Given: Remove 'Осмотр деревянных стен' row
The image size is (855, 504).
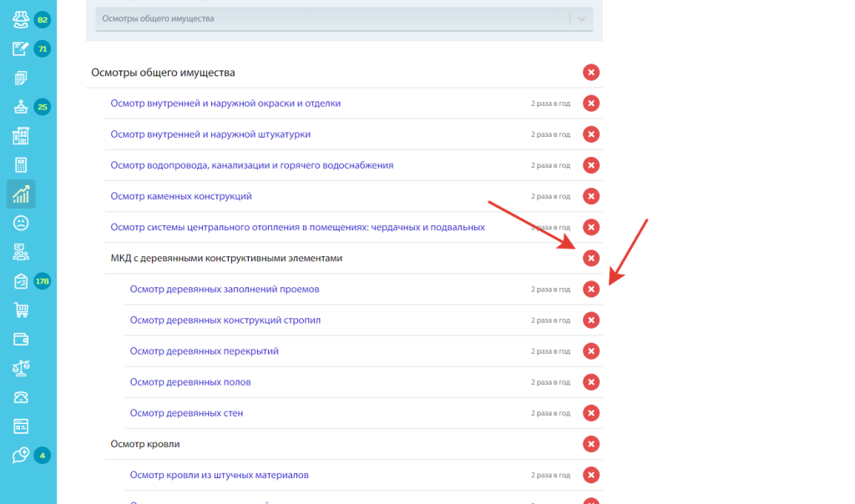Looking at the screenshot, I should coord(591,413).
